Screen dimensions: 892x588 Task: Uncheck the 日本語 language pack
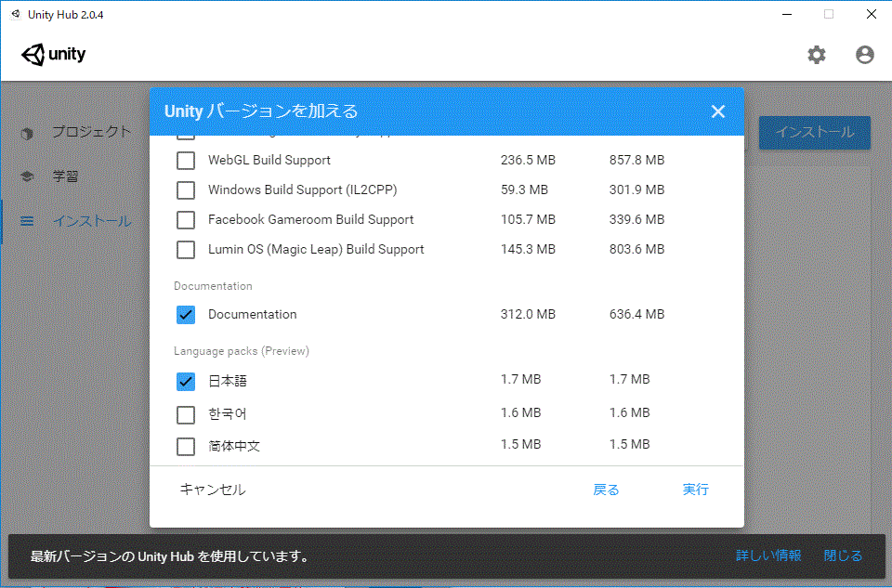pyautogui.click(x=186, y=381)
